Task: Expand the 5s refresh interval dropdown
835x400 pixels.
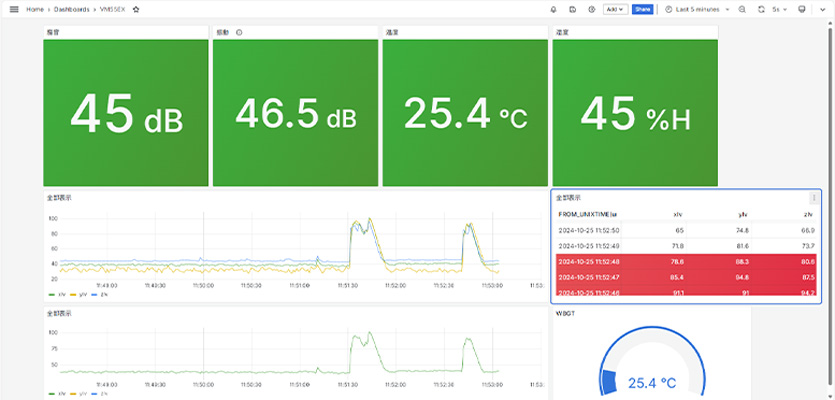Action: point(779,9)
